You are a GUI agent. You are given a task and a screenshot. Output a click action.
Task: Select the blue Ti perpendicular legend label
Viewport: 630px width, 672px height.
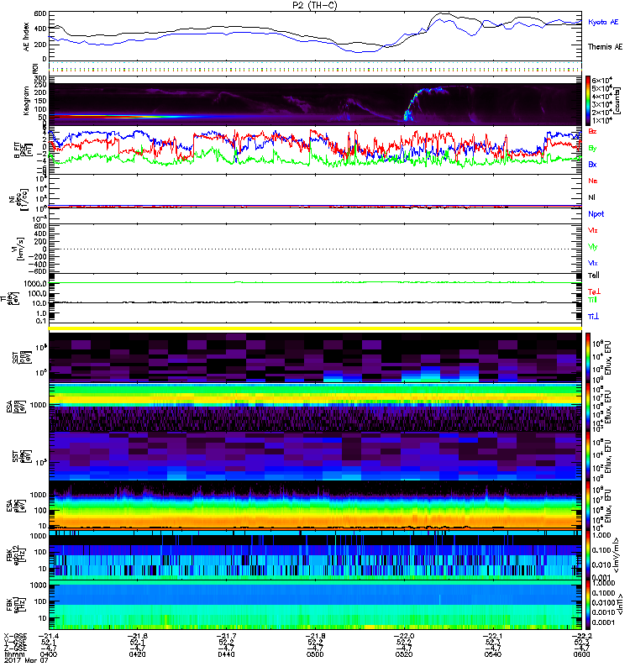(593, 317)
